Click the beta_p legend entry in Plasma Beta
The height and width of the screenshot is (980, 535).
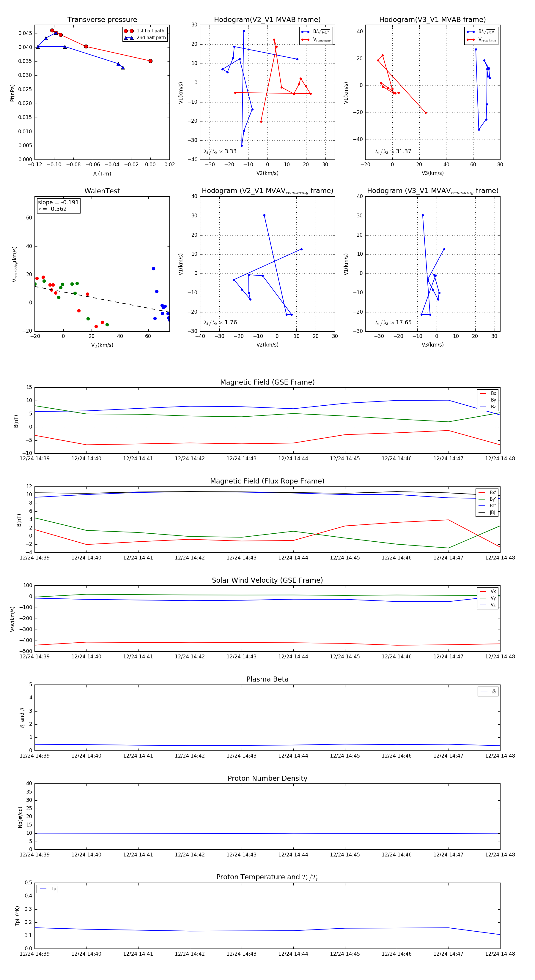tap(489, 691)
